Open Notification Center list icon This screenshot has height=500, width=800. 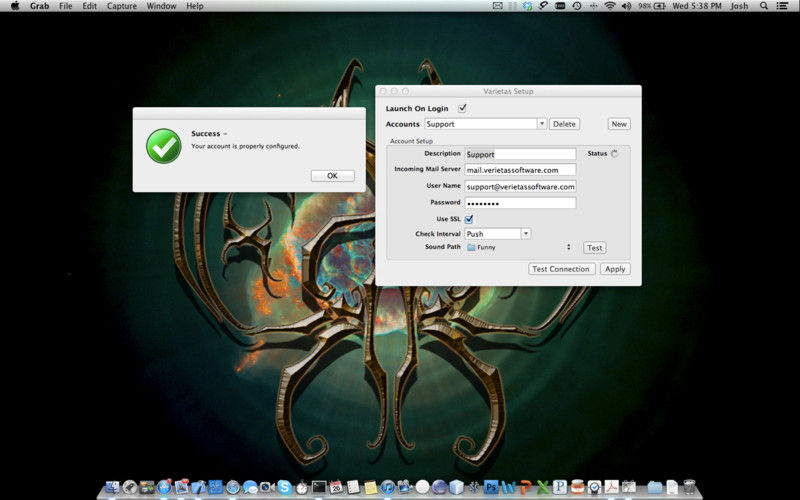(782, 6)
